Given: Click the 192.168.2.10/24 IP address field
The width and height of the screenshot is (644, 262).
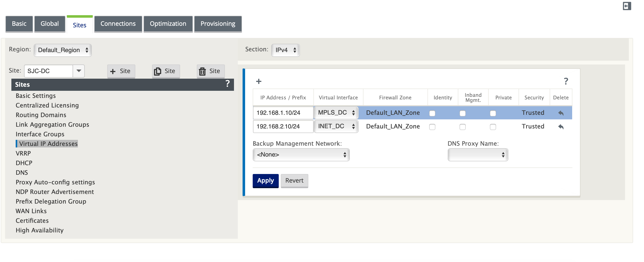Looking at the screenshot, I should pos(283,126).
